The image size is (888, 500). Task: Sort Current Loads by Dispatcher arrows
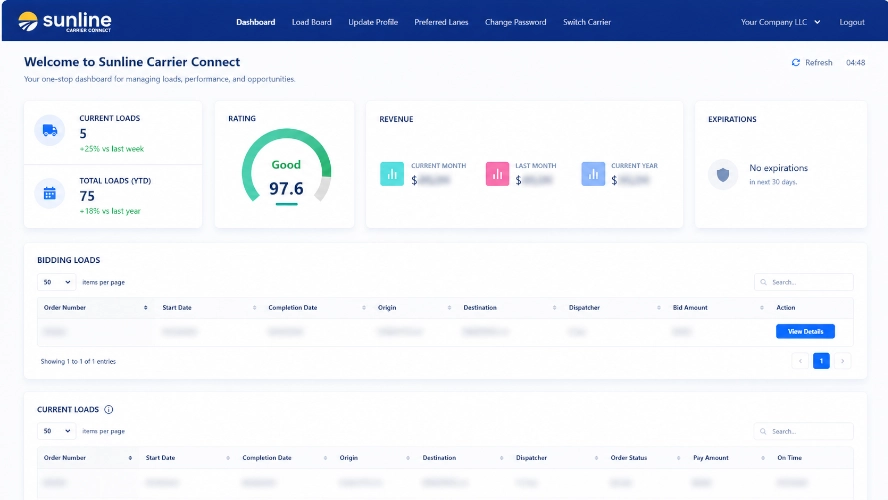coord(596,458)
